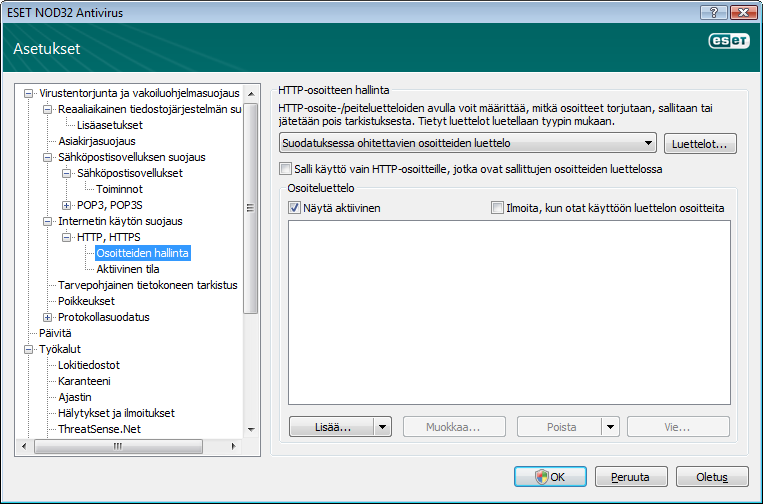Select Tarvepohjainen tietokoneen tarkistus item
This screenshot has width=763, height=504.
(x=148, y=285)
